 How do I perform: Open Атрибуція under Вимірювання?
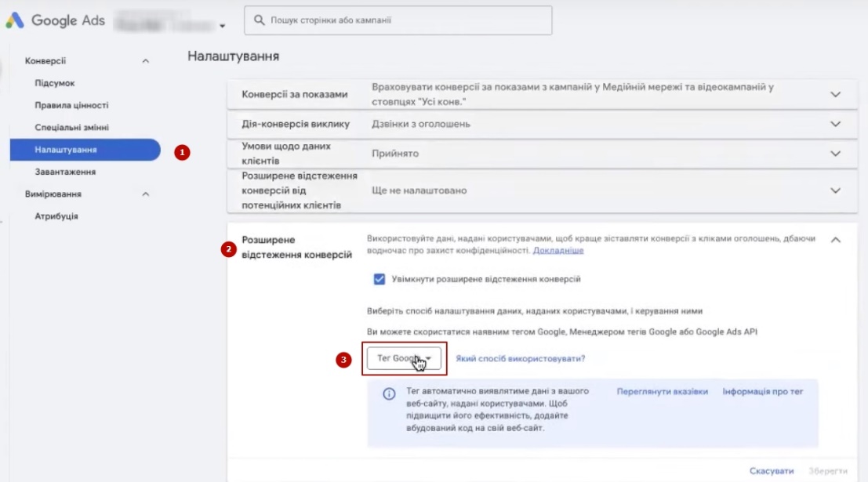click(x=56, y=216)
